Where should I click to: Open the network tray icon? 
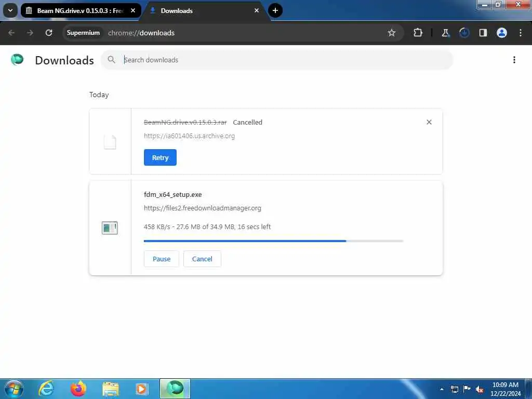[x=455, y=389]
